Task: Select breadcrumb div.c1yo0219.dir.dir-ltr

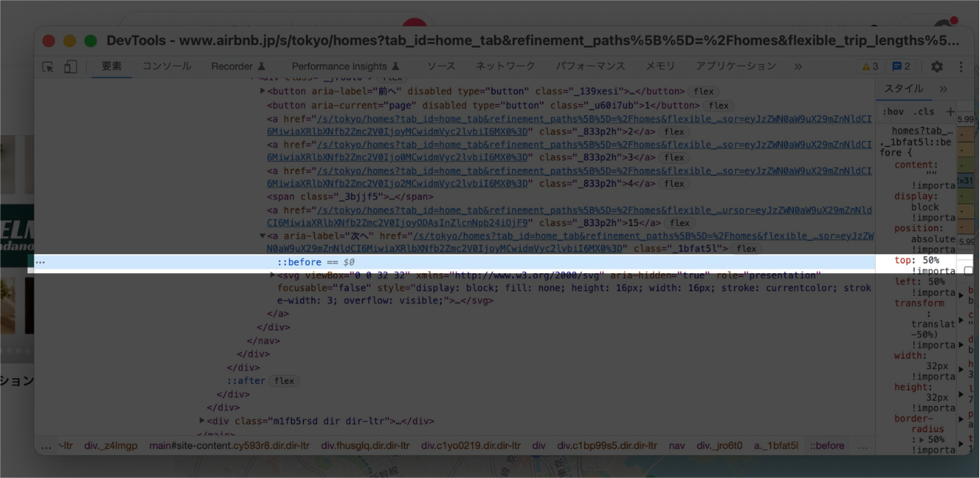Action: point(471,445)
